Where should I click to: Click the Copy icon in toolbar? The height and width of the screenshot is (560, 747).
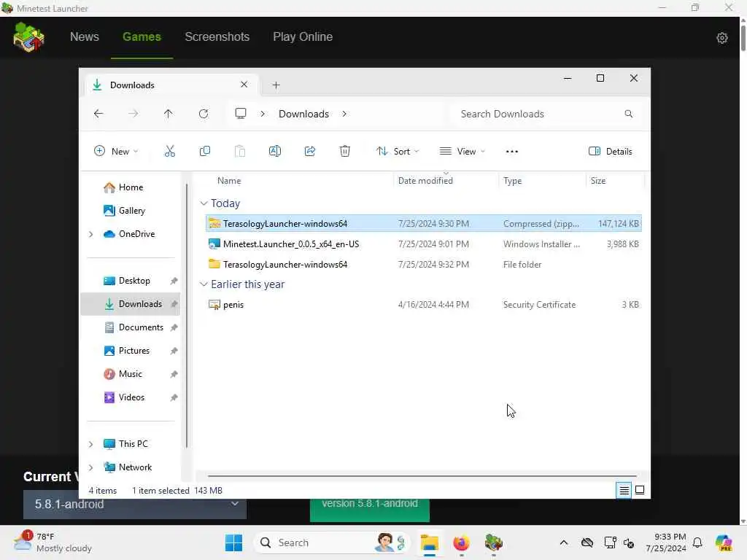205,152
